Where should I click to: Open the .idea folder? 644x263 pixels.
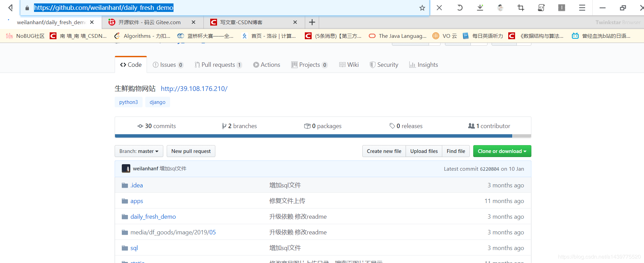136,185
